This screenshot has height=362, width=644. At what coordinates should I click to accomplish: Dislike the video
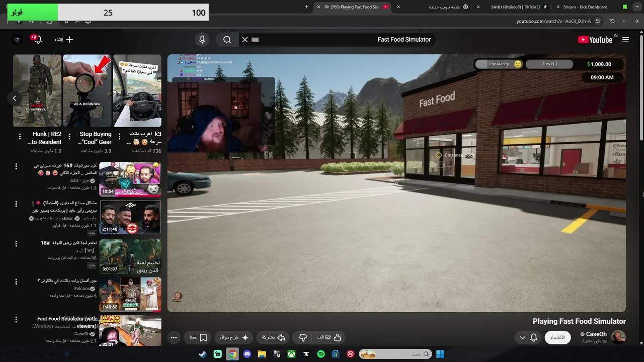pos(303,337)
